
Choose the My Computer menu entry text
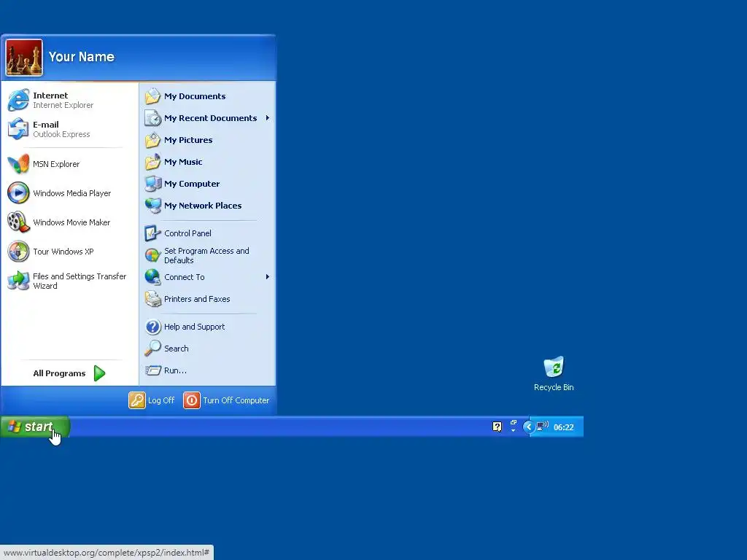tap(192, 184)
